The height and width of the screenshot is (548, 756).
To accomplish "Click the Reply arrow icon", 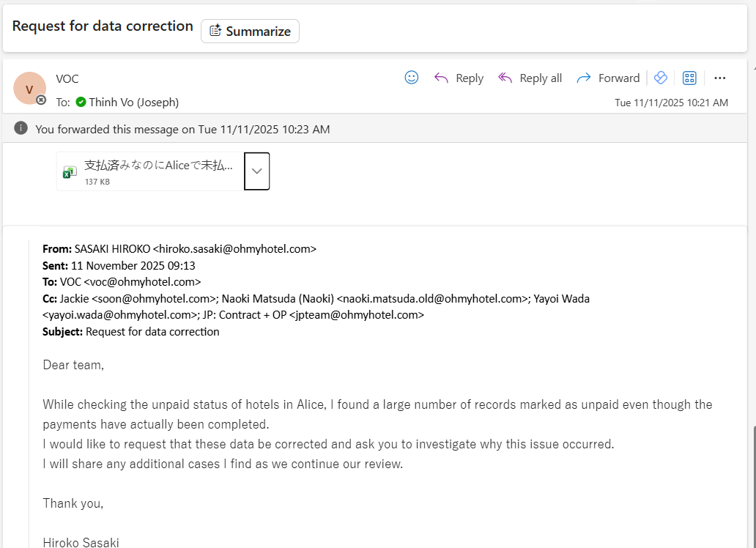I will [441, 78].
